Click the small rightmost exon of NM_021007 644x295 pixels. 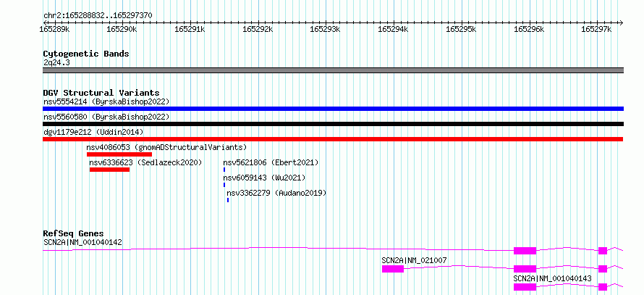(603, 269)
